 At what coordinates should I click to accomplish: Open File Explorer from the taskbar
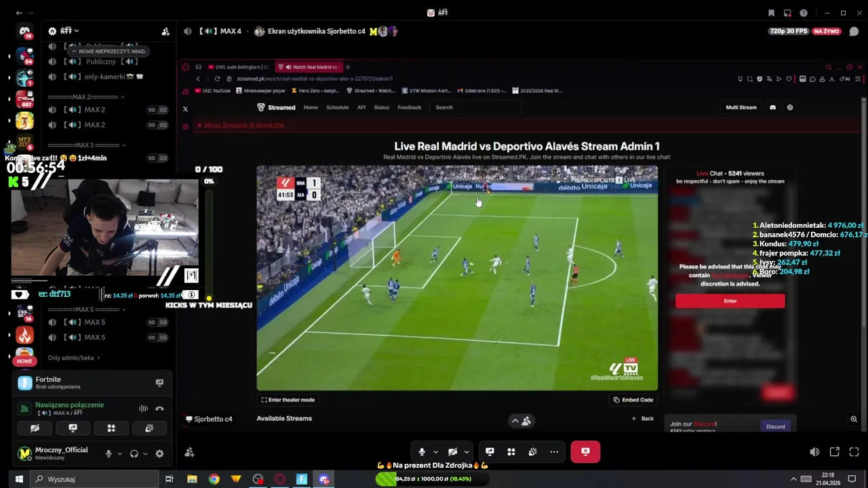[x=192, y=479]
